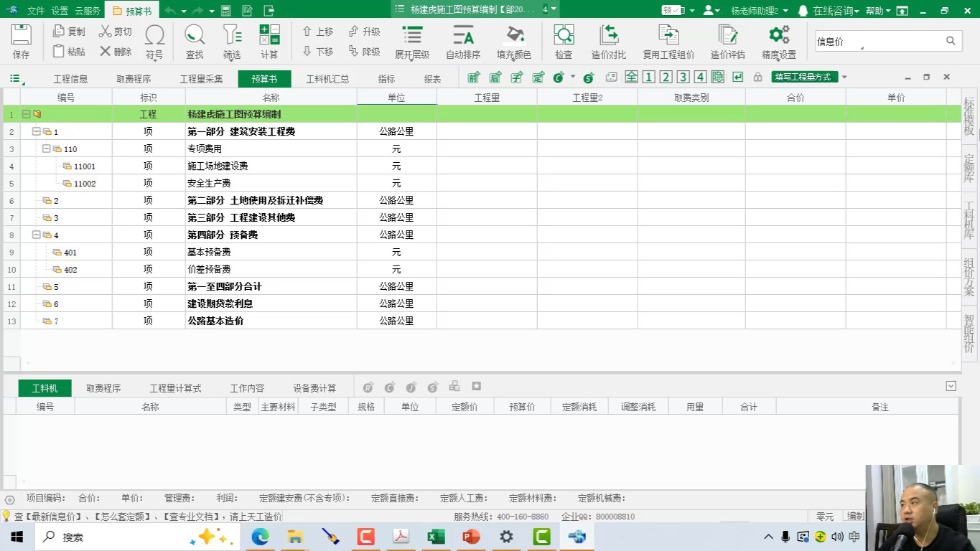Click the 计算 (Calculate) toolbar icon
The width and height of the screenshot is (980, 551).
pyautogui.click(x=270, y=41)
